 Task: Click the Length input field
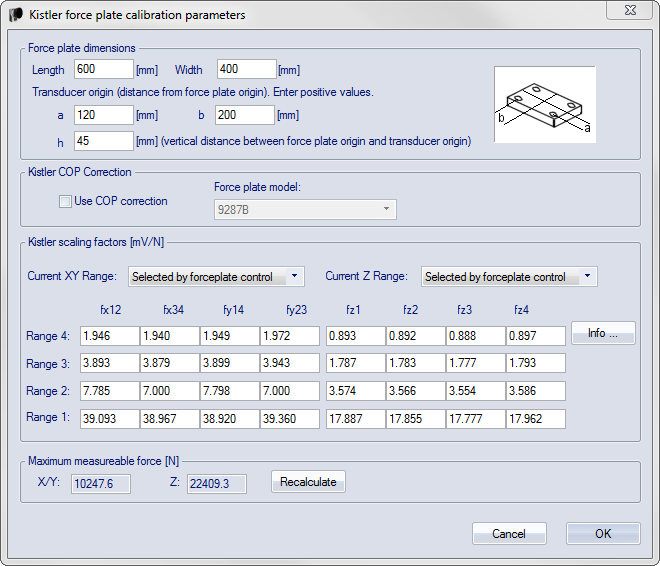[104, 69]
